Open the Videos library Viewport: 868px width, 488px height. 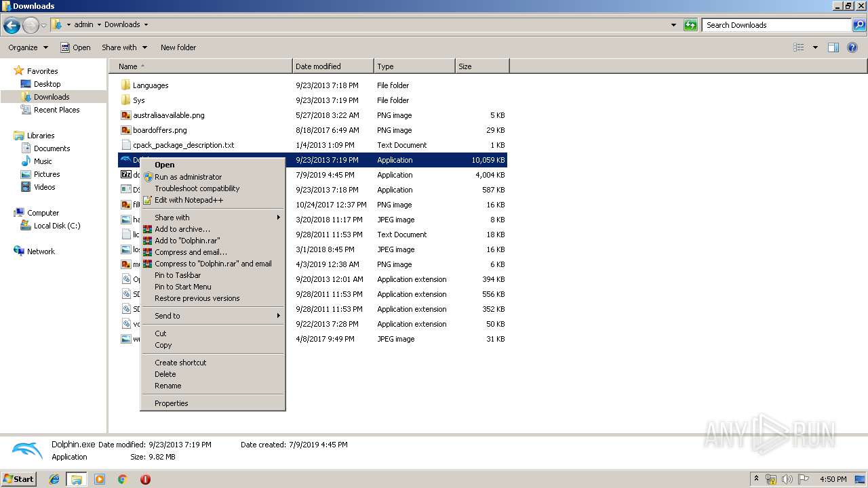pos(44,187)
